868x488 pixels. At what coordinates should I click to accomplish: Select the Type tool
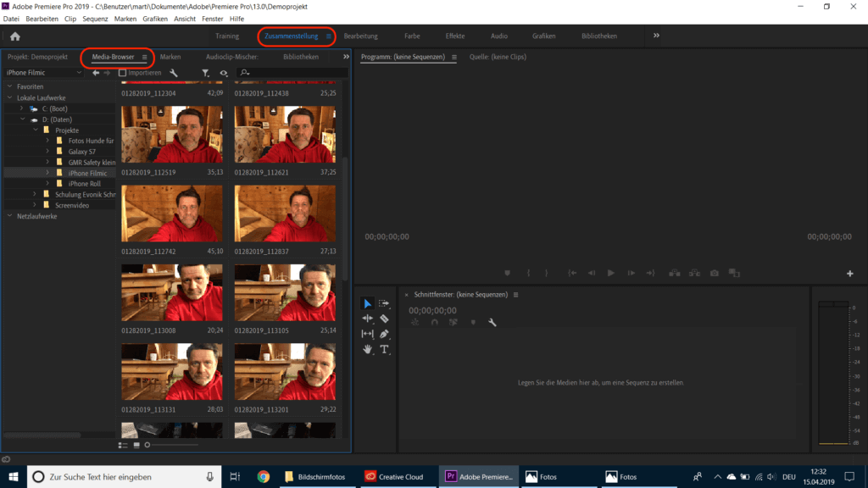(385, 349)
